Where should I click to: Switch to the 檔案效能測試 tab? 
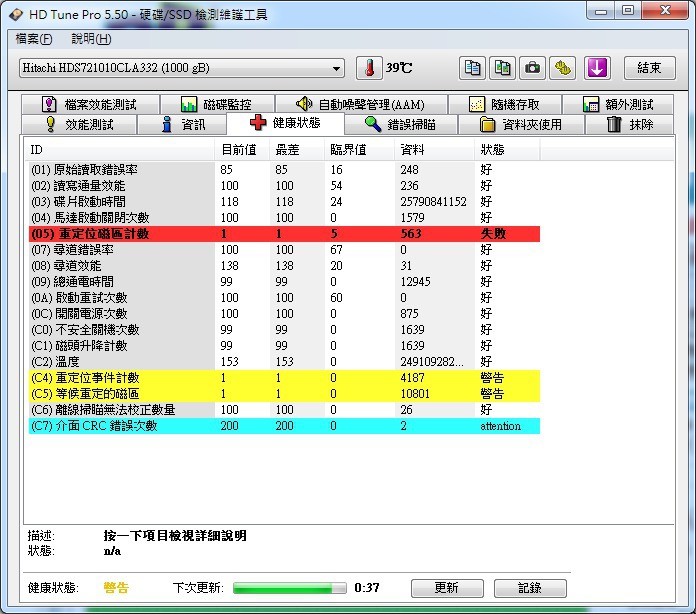click(x=90, y=104)
